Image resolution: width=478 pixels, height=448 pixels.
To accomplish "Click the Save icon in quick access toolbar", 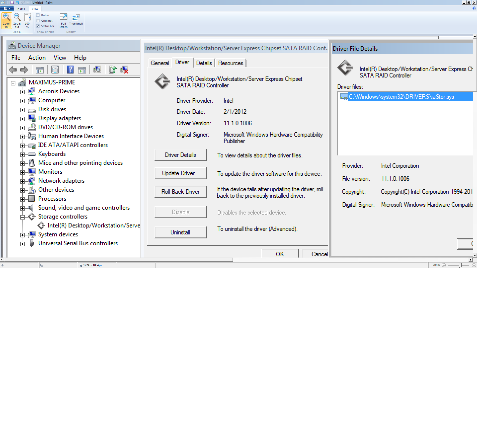I will click(12, 2).
